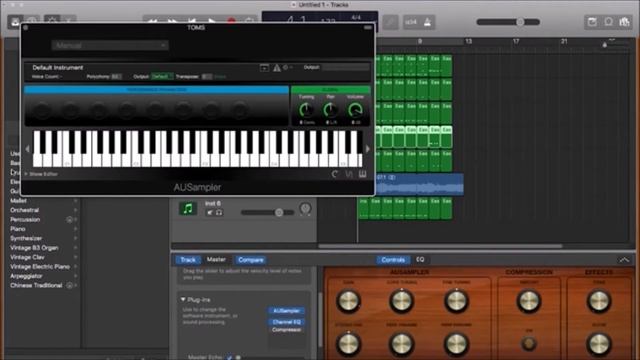
Task: Open Smart Controls via the dial toolbar icon
Action: coord(52,20)
